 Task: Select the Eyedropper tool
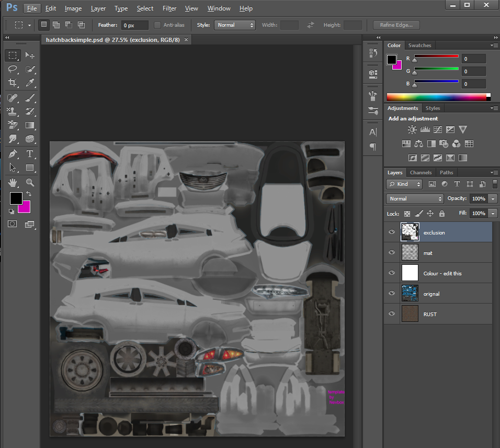(30, 83)
